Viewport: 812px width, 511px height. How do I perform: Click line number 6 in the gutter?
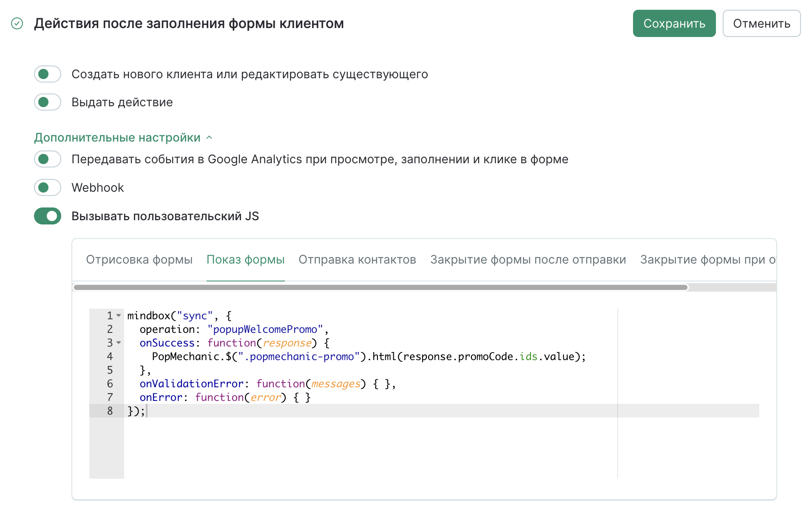[x=110, y=383]
